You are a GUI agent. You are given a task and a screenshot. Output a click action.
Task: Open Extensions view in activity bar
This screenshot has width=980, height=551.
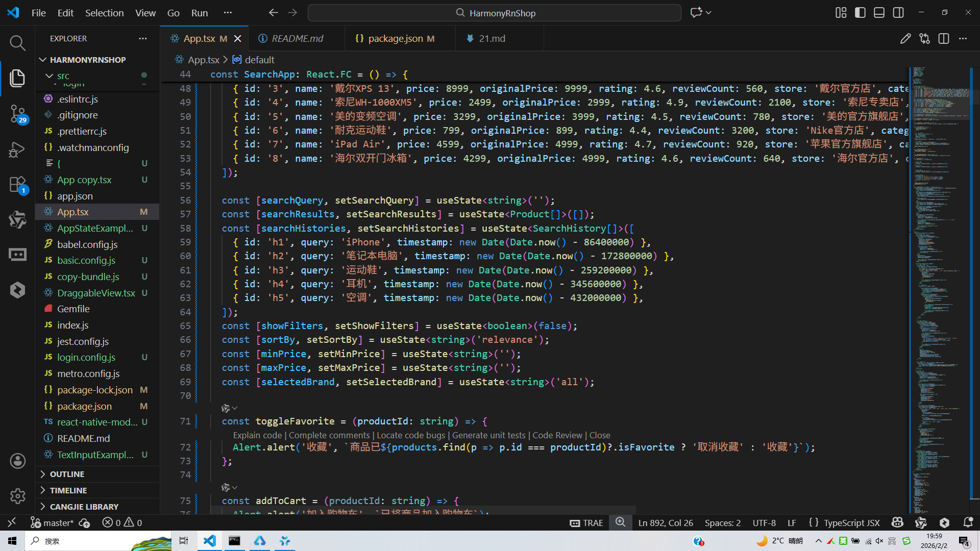[x=17, y=185]
